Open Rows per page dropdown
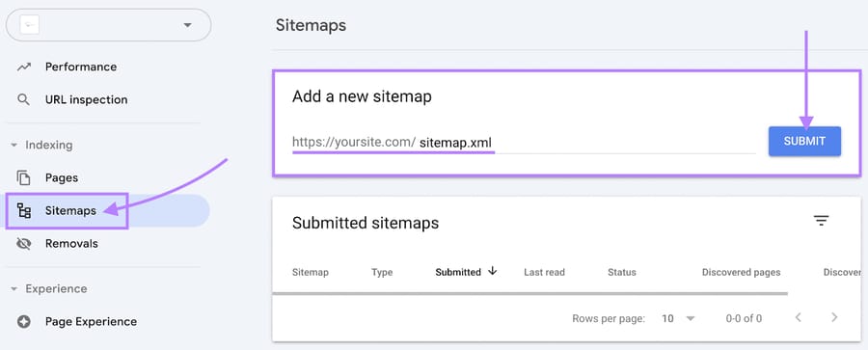The width and height of the screenshot is (868, 350). coord(678,318)
